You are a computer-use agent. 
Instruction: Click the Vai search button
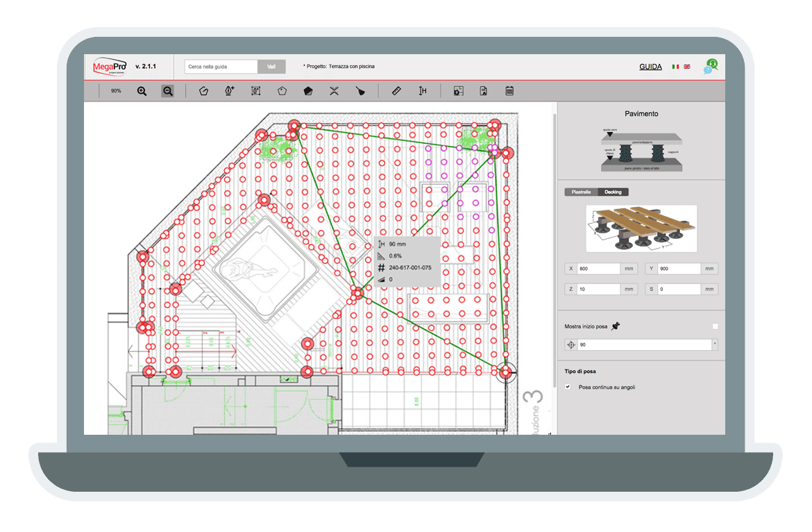[x=271, y=67]
